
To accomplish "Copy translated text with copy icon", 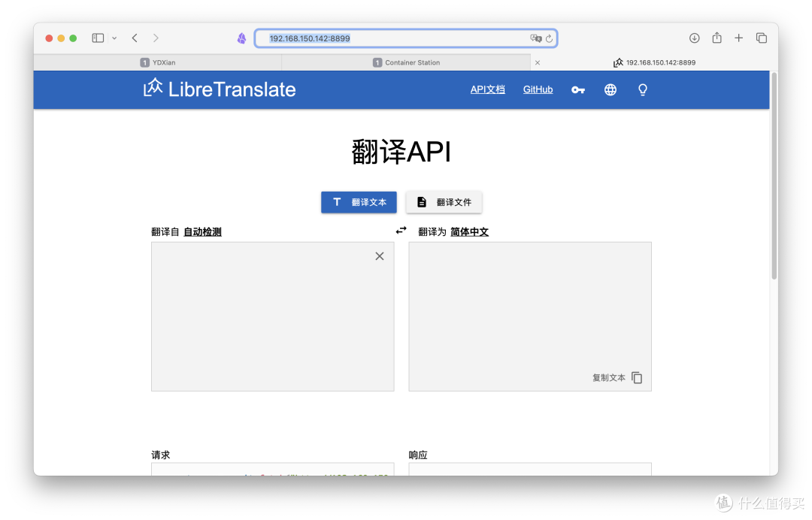I will click(637, 378).
